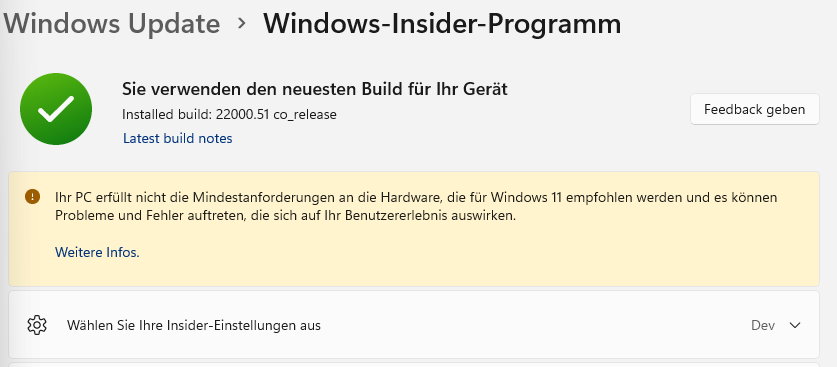
Task: Click the orange warning exclamation icon
Action: [x=33, y=197]
